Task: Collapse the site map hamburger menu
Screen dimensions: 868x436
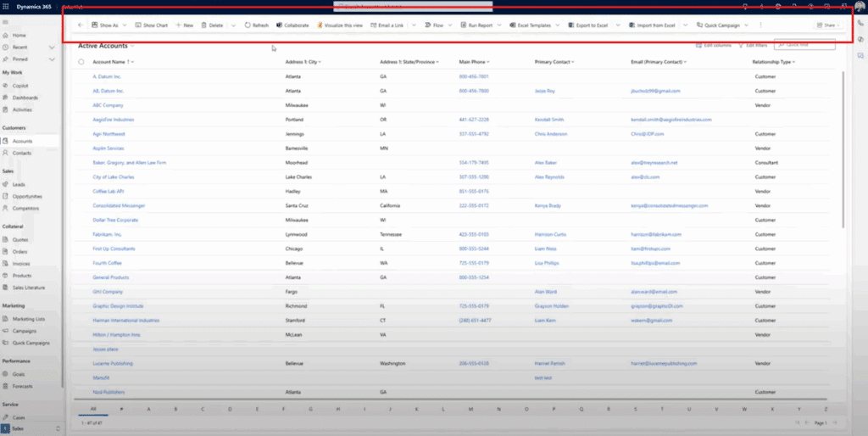Action: coord(6,22)
